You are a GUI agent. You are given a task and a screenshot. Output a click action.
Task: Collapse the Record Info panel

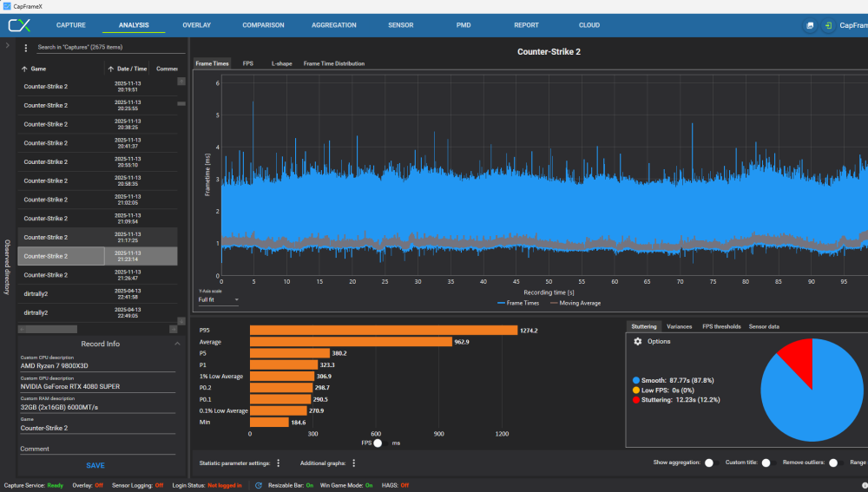pyautogui.click(x=178, y=344)
